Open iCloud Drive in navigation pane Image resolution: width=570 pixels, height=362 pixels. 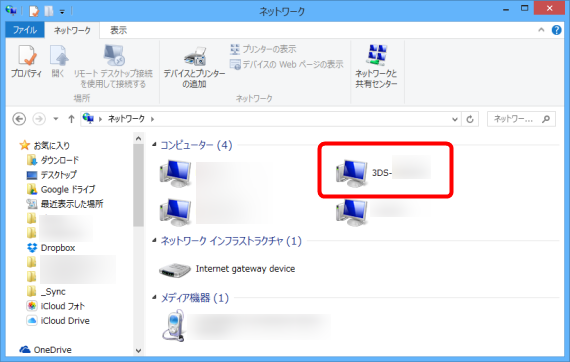(58, 321)
